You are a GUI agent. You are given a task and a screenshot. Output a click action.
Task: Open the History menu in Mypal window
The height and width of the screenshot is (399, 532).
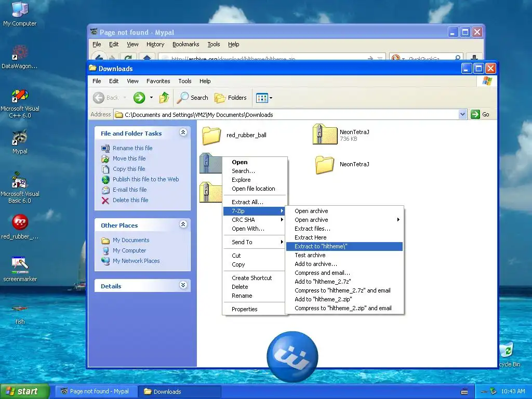[155, 45]
